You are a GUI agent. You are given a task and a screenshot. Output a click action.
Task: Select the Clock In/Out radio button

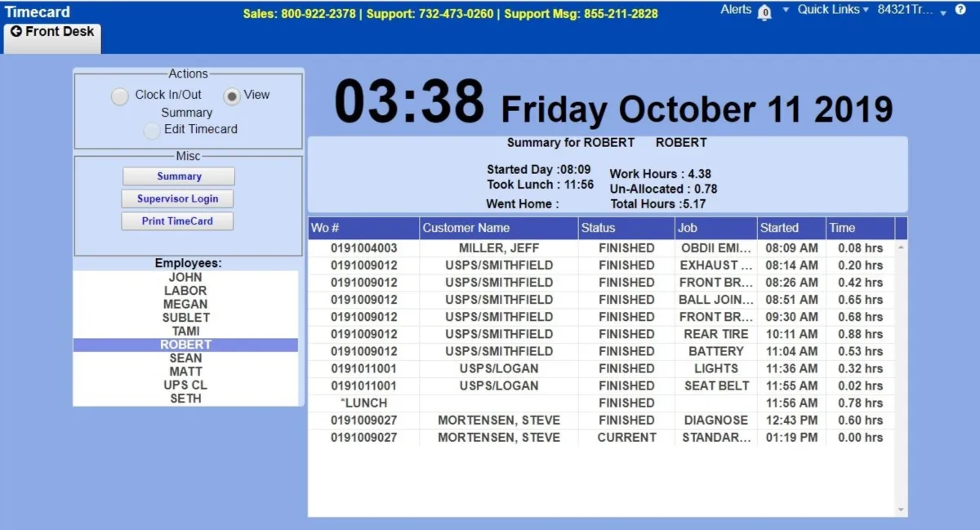[x=120, y=96]
